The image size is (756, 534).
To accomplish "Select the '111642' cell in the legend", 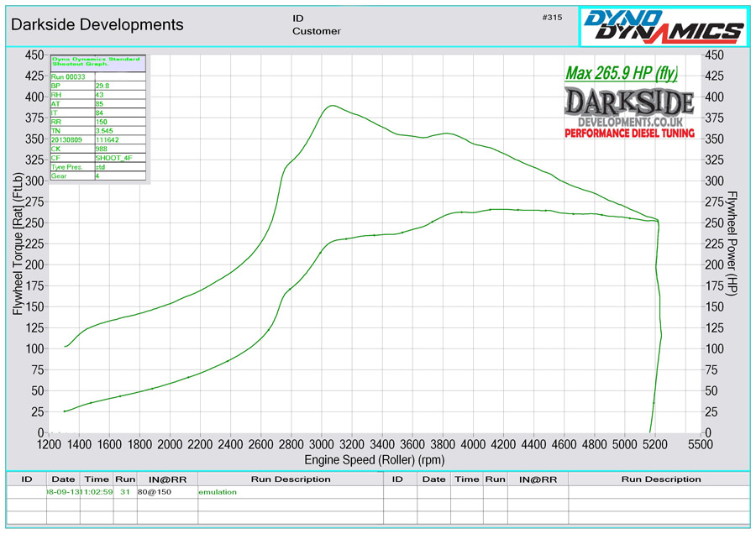I will pos(107,139).
